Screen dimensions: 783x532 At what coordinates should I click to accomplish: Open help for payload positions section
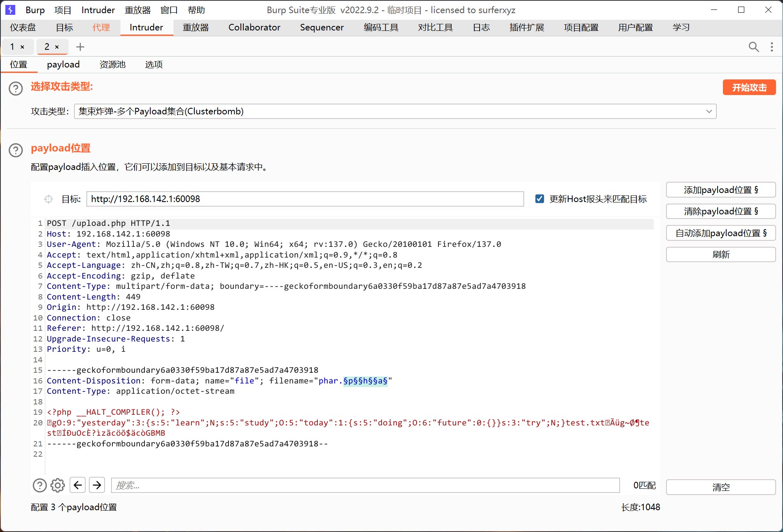click(x=16, y=150)
